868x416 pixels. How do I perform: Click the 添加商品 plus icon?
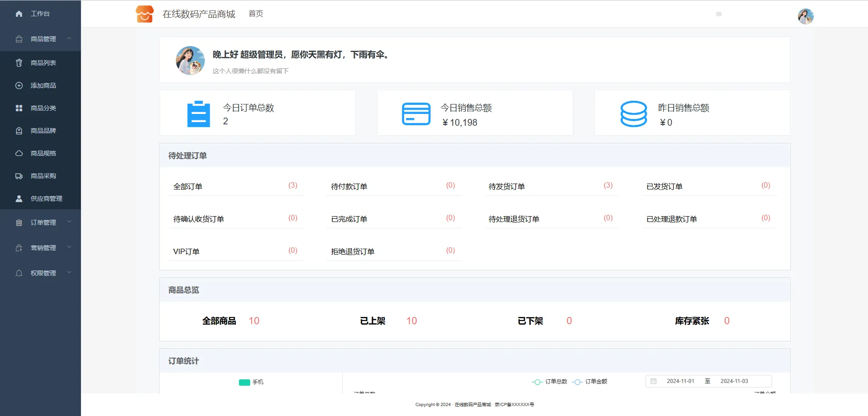(x=19, y=85)
